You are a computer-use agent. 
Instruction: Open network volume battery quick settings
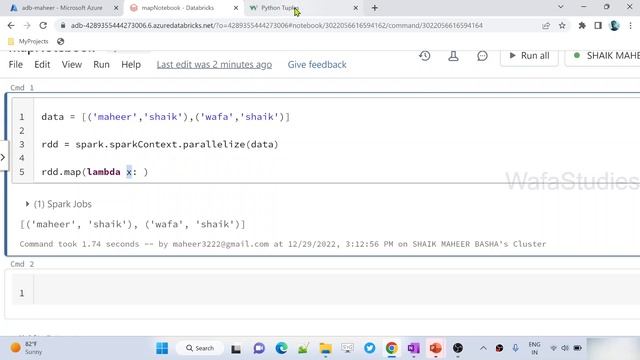point(565,348)
